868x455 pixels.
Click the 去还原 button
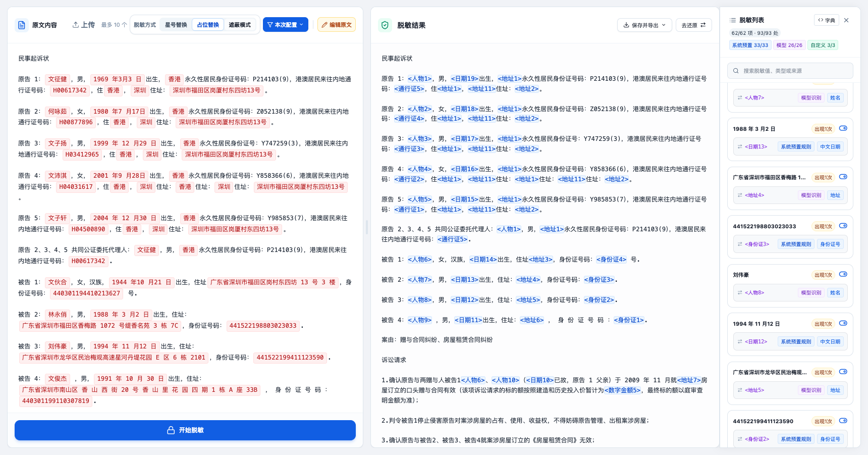(693, 25)
